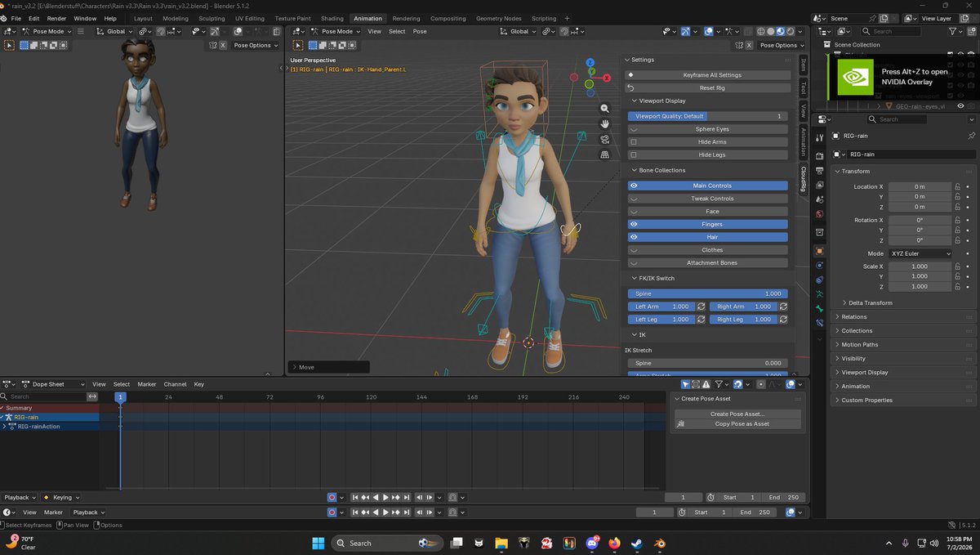Show the Tweak Controls bone collection

point(707,199)
